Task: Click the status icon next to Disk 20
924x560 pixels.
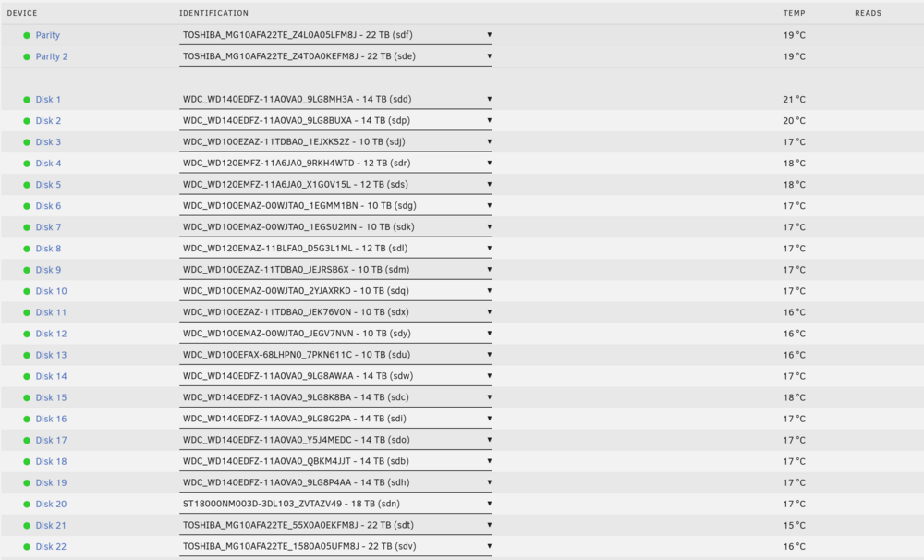Action: click(27, 505)
